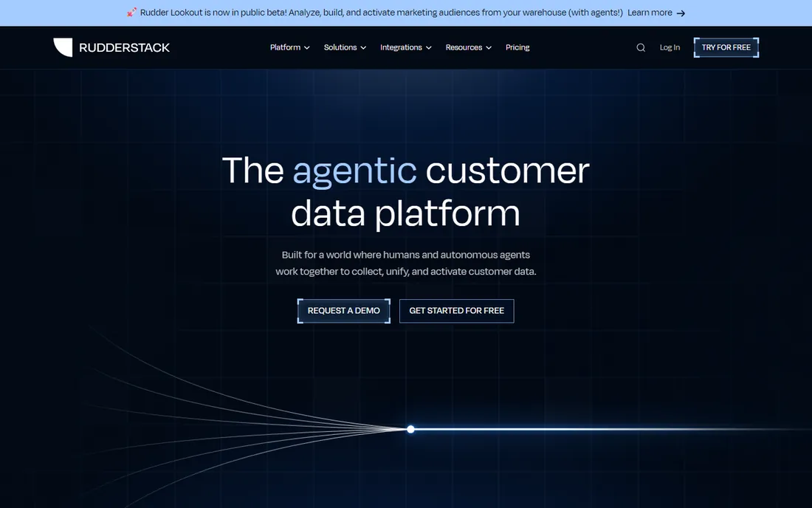812x508 pixels.
Task: Click the Rudder Lookout announcement text
Action: [381, 13]
